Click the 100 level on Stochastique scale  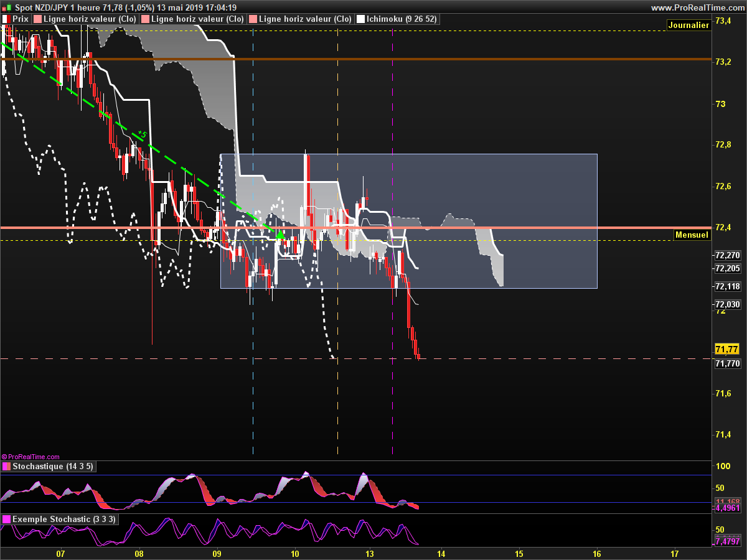pyautogui.click(x=722, y=467)
